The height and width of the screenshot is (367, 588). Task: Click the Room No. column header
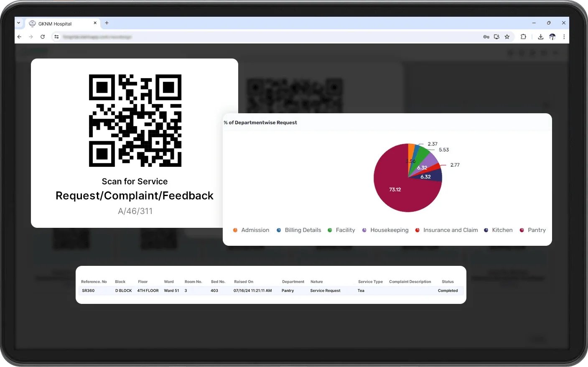[193, 282]
